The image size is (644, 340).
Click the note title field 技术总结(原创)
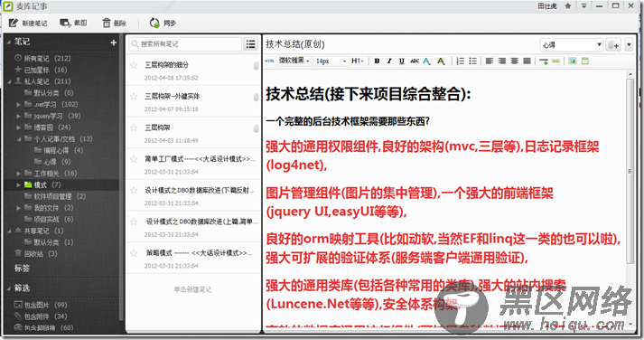[x=294, y=44]
